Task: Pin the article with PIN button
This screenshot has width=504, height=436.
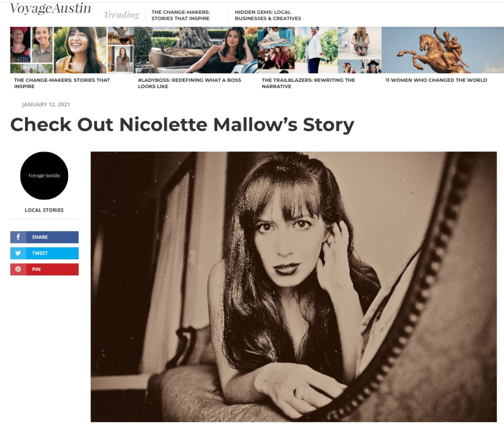Action: point(44,269)
